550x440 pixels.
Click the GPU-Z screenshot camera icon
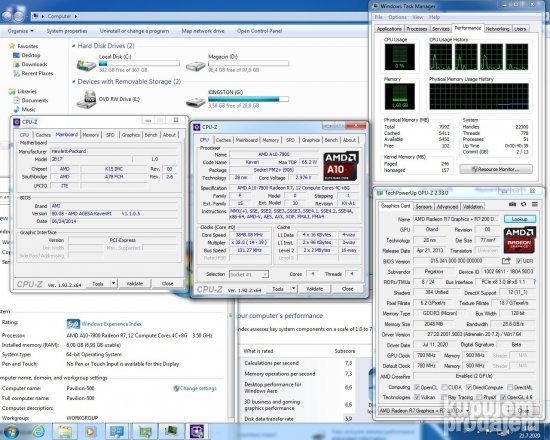[x=512, y=204]
